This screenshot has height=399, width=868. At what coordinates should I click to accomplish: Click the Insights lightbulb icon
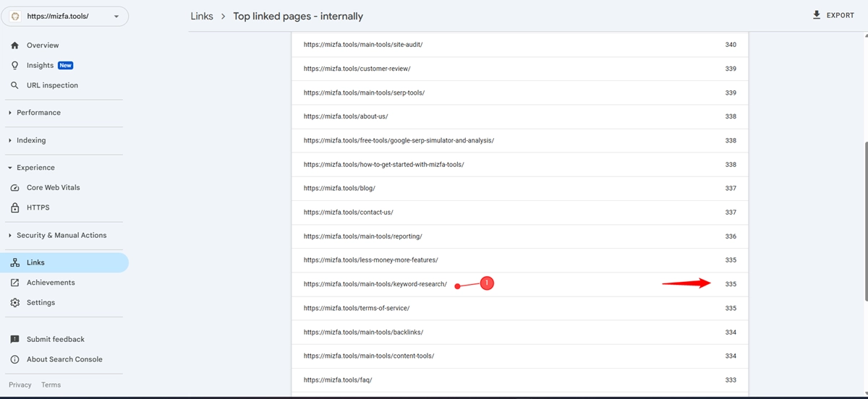tap(14, 66)
